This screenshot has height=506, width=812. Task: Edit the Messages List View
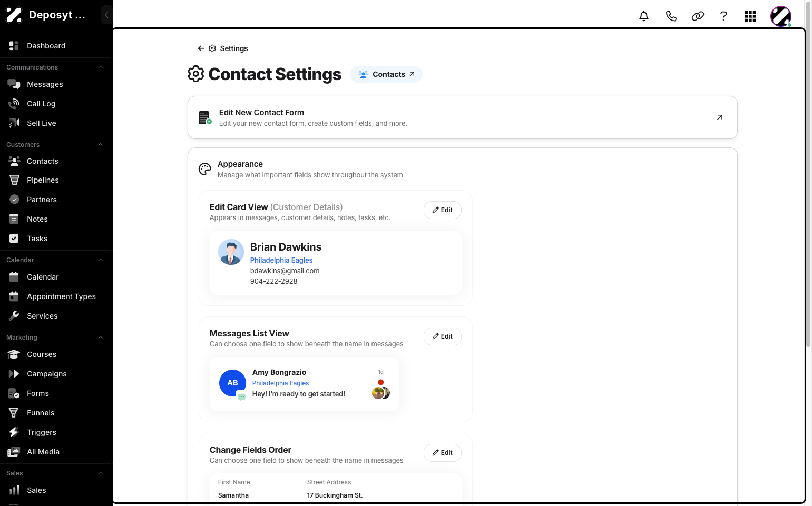443,336
